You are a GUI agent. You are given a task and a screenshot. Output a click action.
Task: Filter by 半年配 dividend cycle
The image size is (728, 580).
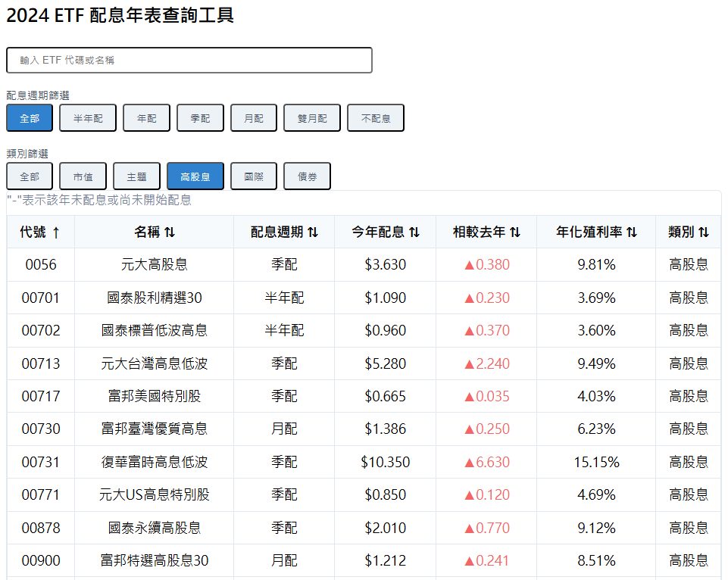pos(88,118)
